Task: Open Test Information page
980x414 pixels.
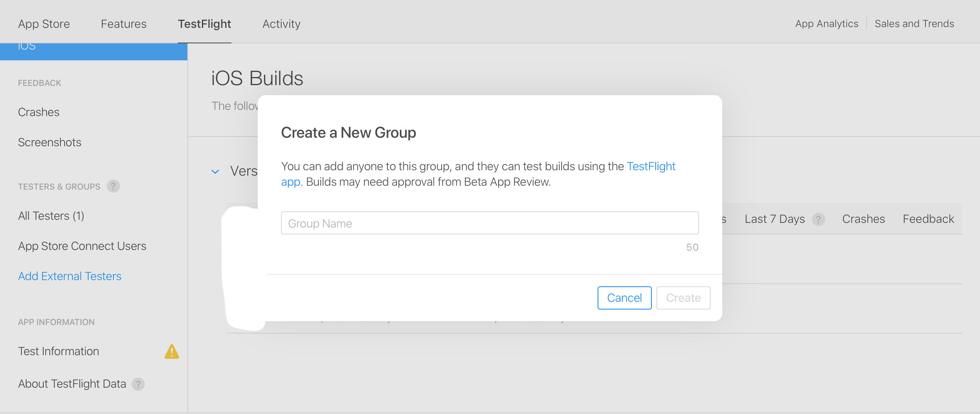Action: click(x=58, y=351)
